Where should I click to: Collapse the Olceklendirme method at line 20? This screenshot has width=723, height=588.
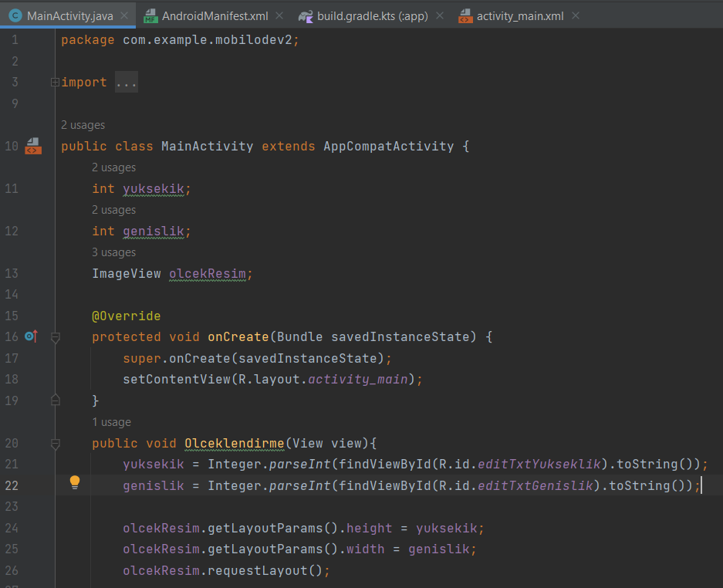click(56, 444)
